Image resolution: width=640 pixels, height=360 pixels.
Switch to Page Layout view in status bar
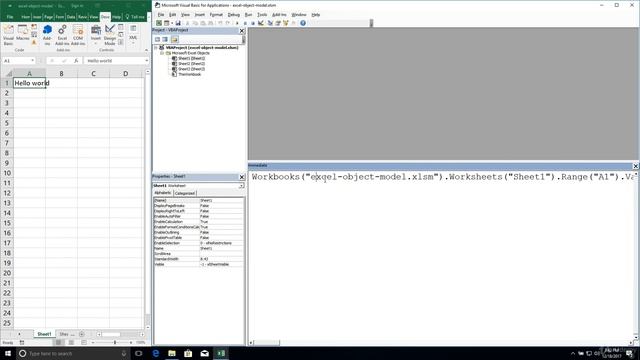coord(71,342)
